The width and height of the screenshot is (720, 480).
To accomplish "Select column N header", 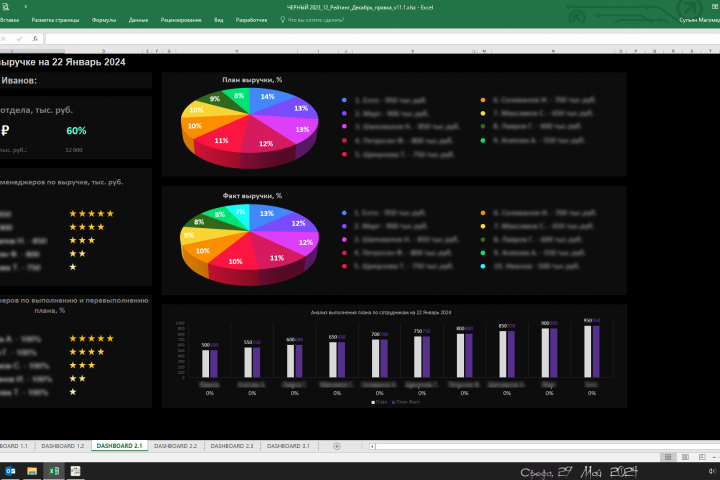I will 553,51.
